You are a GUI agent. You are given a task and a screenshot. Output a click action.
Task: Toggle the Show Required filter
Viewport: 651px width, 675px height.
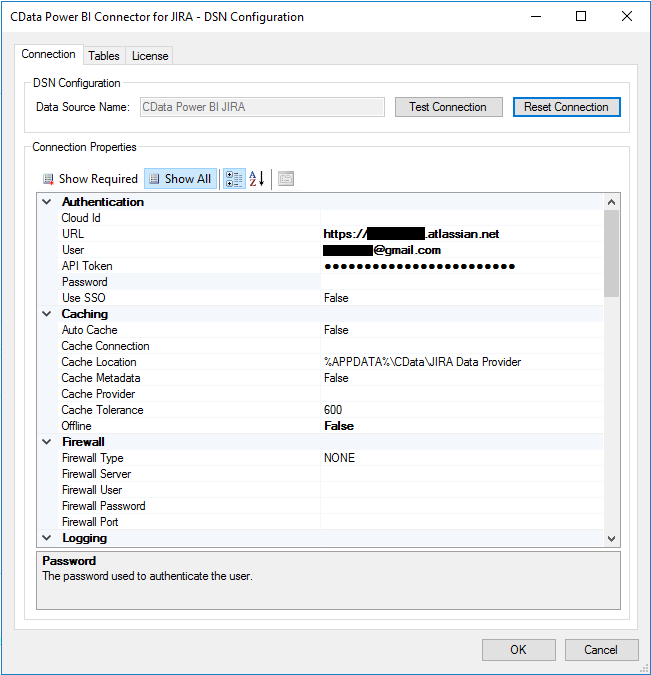point(89,179)
